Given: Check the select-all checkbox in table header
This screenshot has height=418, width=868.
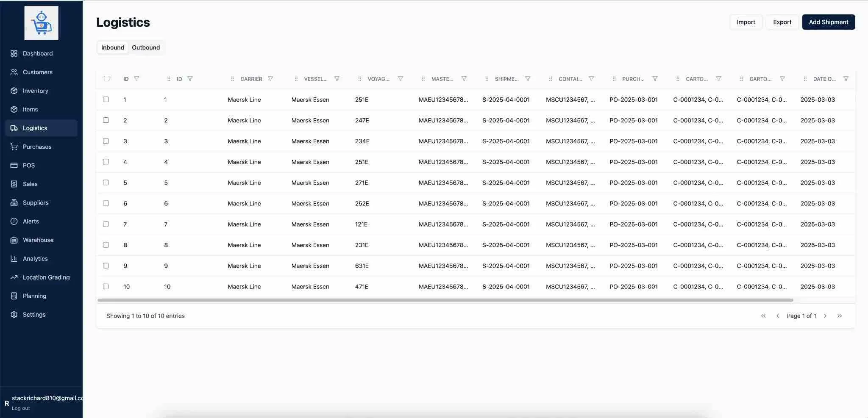Looking at the screenshot, I should click(x=106, y=79).
